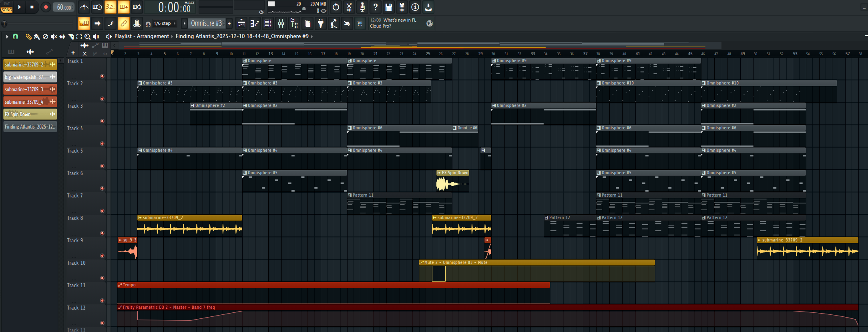Viewport: 868px width, 332px height.
Task: Mute Track 1 via its red LED
Action: point(102,76)
